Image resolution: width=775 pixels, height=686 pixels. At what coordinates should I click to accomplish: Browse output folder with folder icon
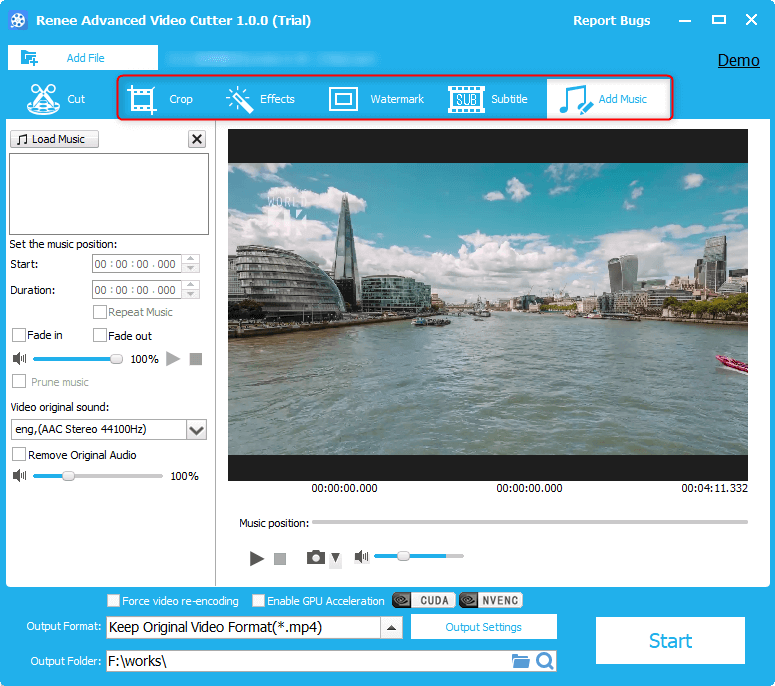pos(520,661)
